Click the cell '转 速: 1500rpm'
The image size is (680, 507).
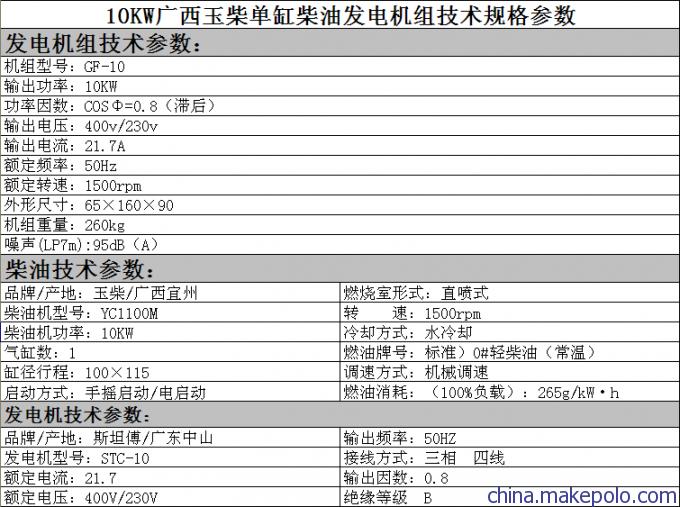tap(510, 313)
